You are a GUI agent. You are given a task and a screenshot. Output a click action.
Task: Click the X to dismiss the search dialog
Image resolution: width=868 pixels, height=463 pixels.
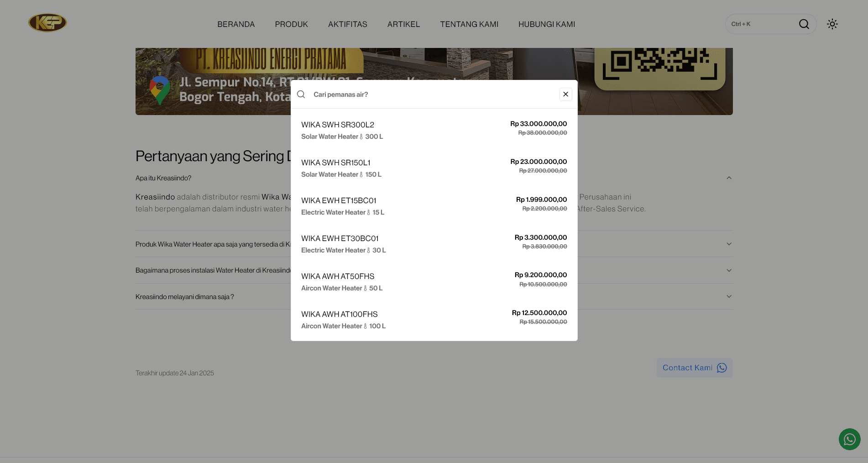pyautogui.click(x=565, y=94)
